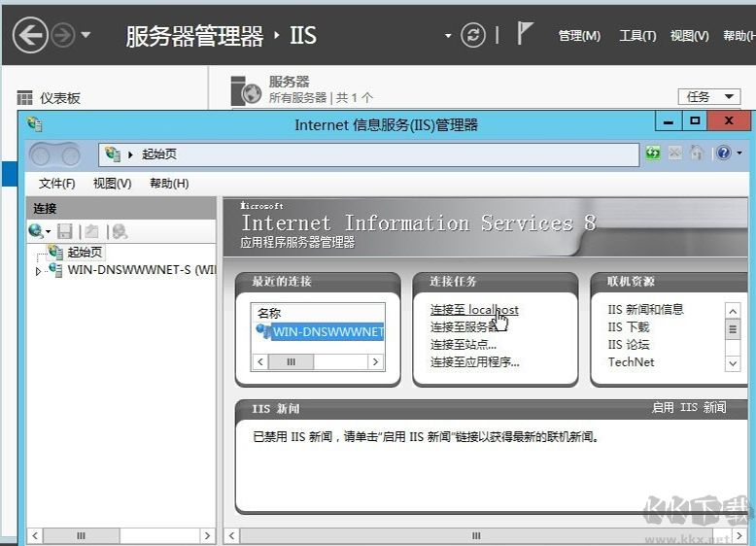Open navigation history dropdown beside forward arrow

coord(86,35)
